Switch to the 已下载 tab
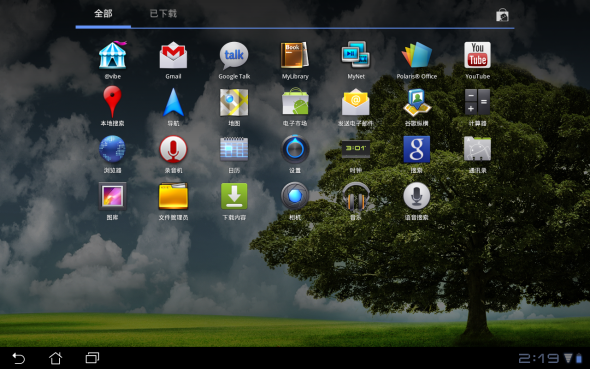This screenshot has width=590, height=369. pyautogui.click(x=163, y=14)
